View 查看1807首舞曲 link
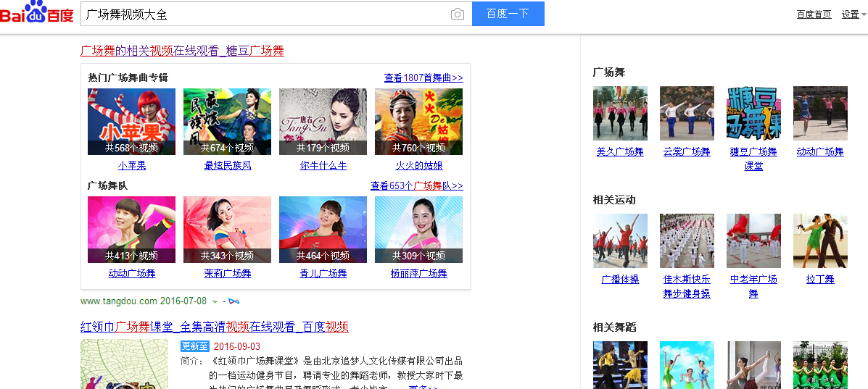The width and height of the screenshot is (868, 389). 423,78
